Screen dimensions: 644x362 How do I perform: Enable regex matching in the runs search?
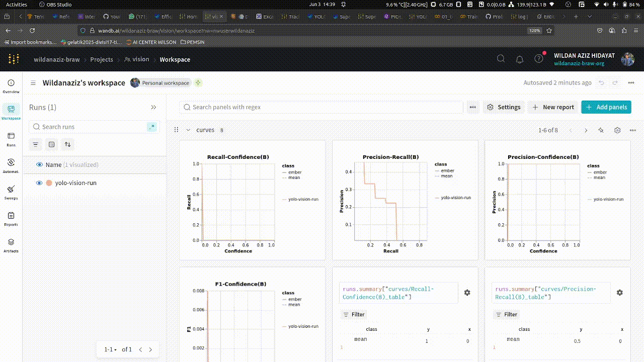(x=152, y=127)
